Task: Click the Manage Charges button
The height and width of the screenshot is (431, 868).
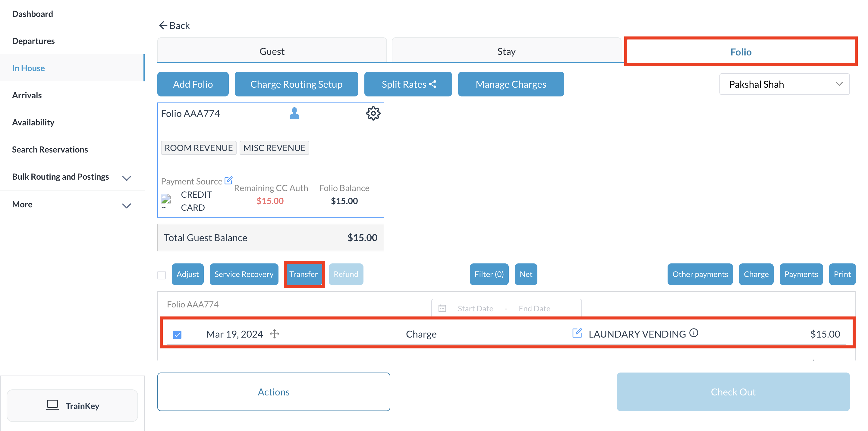Action: [x=511, y=84]
